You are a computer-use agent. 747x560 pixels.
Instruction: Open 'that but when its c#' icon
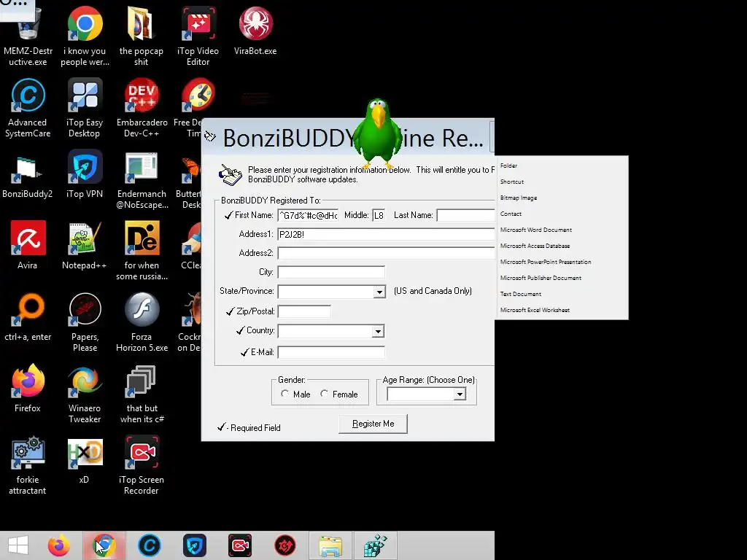point(142,393)
